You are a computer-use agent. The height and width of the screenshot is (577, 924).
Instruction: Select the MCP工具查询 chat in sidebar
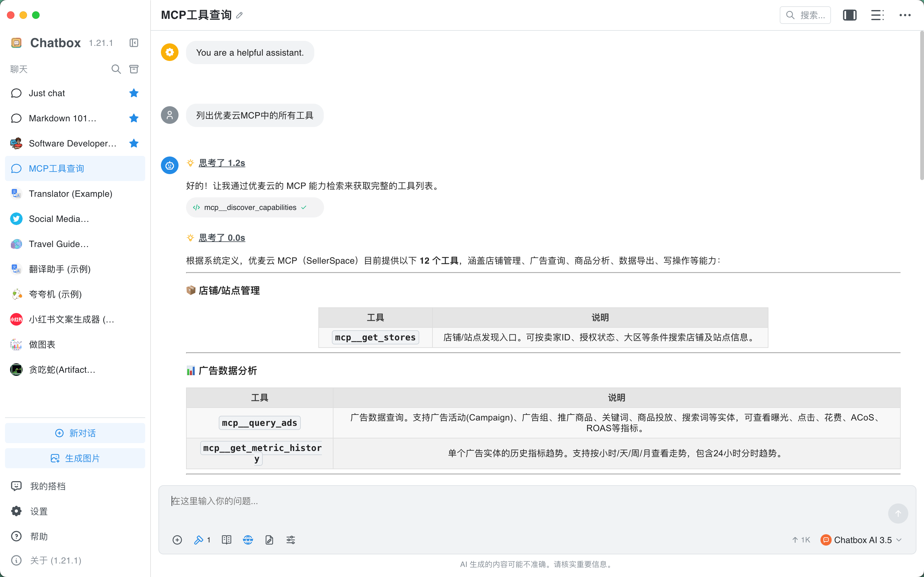[x=75, y=169]
